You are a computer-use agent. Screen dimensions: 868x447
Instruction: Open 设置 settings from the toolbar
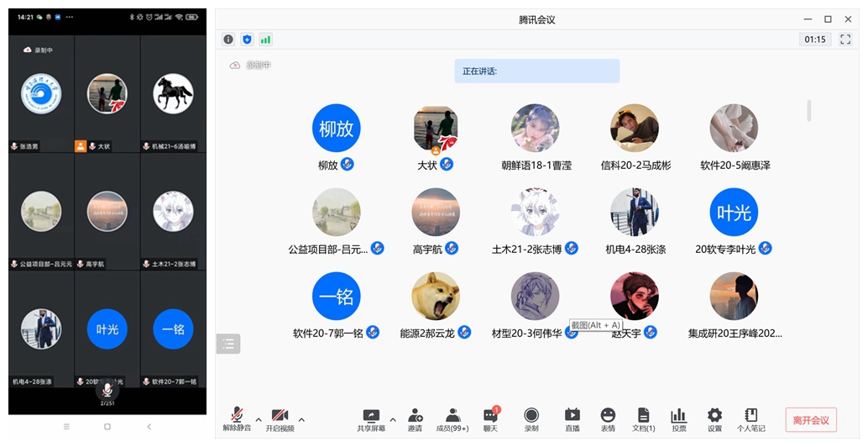(x=714, y=418)
